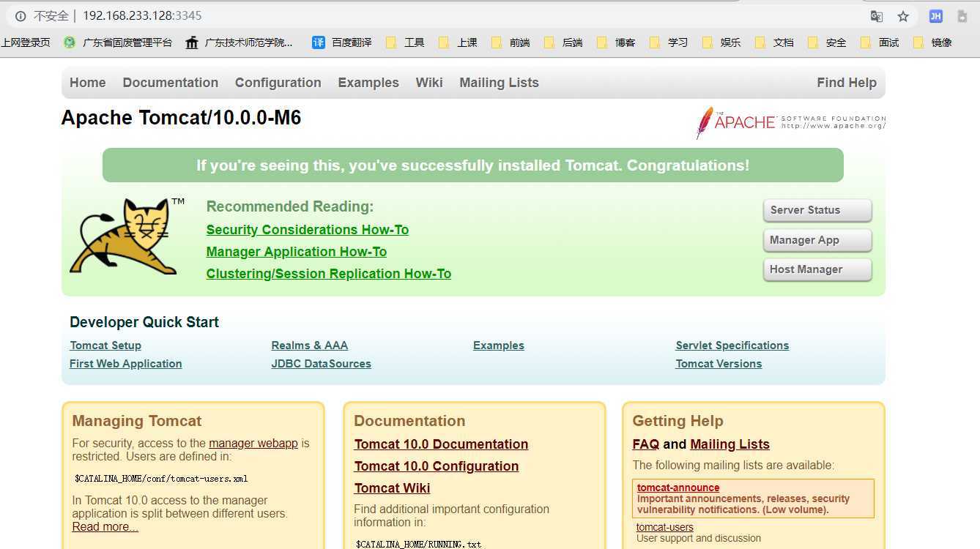The width and height of the screenshot is (980, 549).
Task: Open Find Help in the nav bar
Action: [847, 83]
